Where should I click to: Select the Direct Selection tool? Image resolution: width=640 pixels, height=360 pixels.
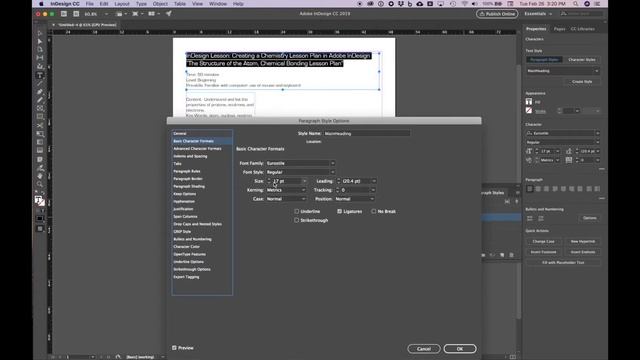40,41
